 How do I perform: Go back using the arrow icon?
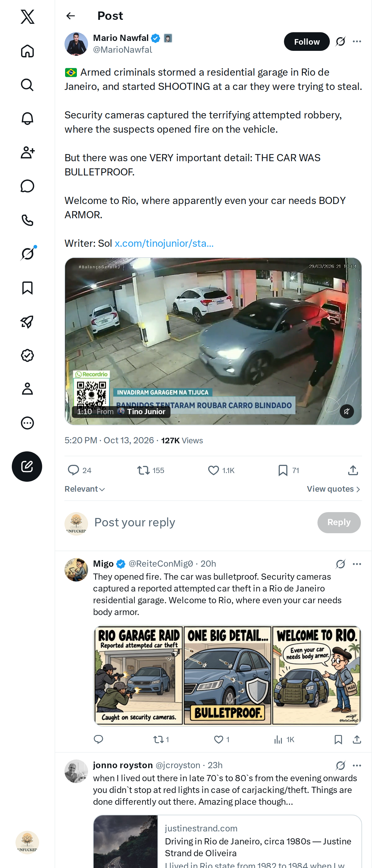pyautogui.click(x=70, y=16)
